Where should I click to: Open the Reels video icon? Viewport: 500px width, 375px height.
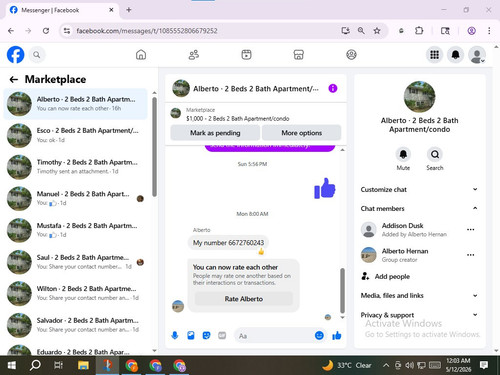(246, 55)
